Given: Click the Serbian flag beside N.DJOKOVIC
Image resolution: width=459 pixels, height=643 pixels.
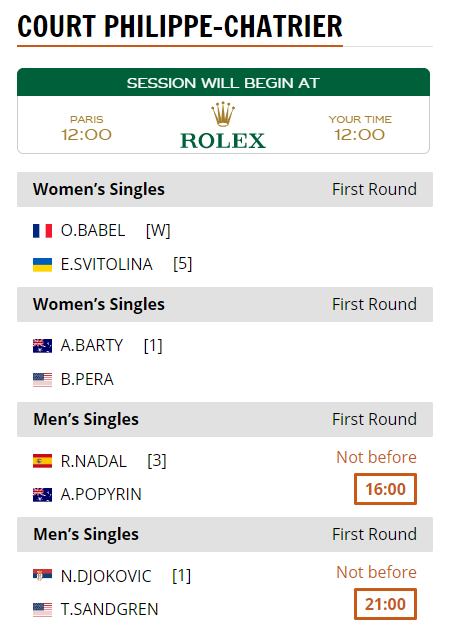Looking at the screenshot, I should (42, 576).
